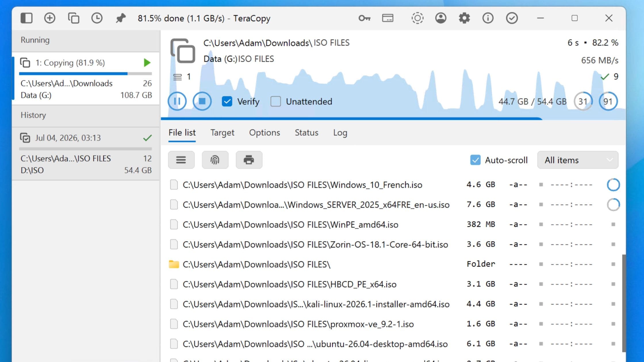Click the 31 circular progress indicator
This screenshot has width=644, height=362.
(583, 101)
